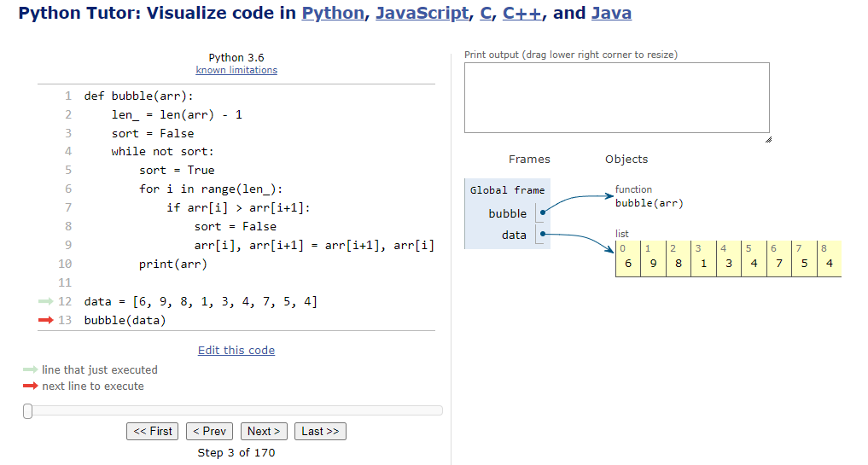Image resolution: width=868 pixels, height=465 pixels.
Task: Click code line 7 if arr[i] > arr[i+1]:
Action: point(239,208)
